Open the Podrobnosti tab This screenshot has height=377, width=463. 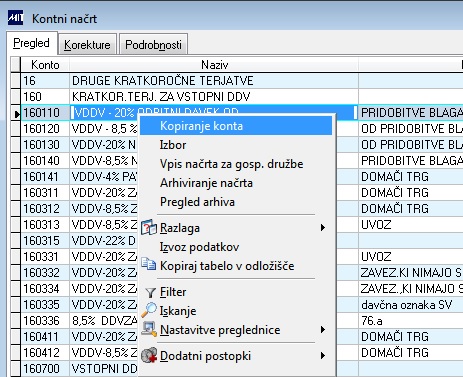[x=153, y=44]
